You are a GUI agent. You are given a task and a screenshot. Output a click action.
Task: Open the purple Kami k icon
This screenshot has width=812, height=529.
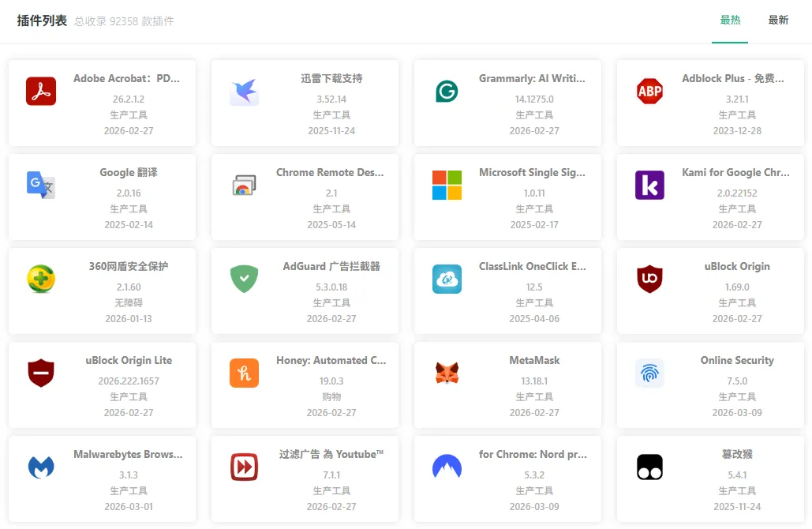[x=649, y=185]
